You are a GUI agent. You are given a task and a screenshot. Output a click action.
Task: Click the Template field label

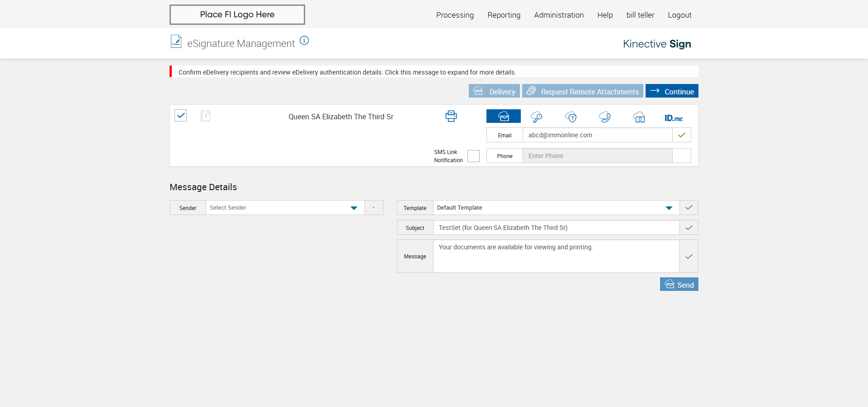[415, 208]
